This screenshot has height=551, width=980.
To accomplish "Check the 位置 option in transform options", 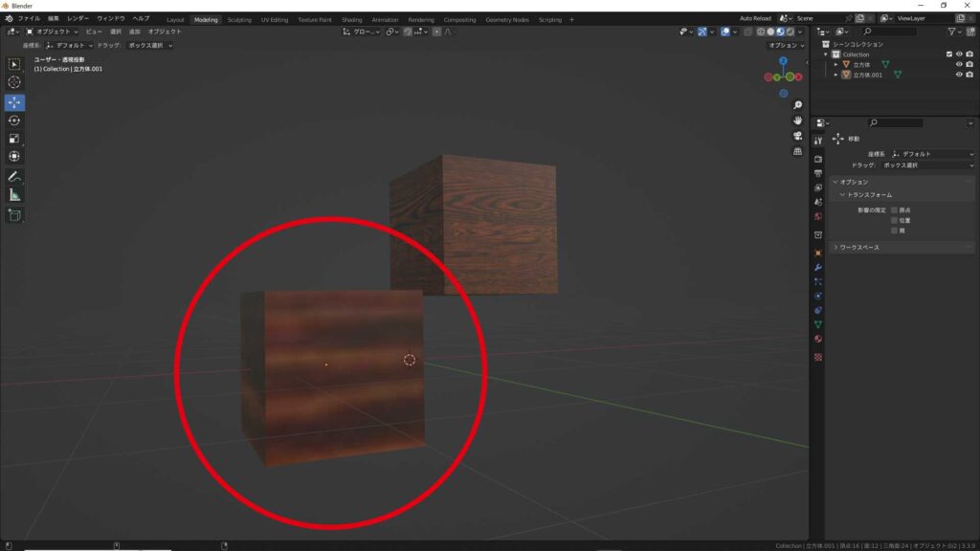I will pyautogui.click(x=894, y=220).
